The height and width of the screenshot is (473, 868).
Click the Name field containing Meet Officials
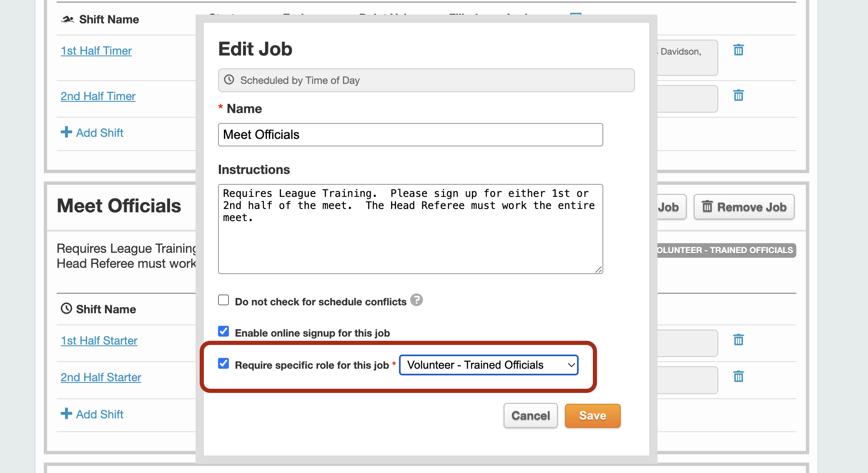[410, 135]
